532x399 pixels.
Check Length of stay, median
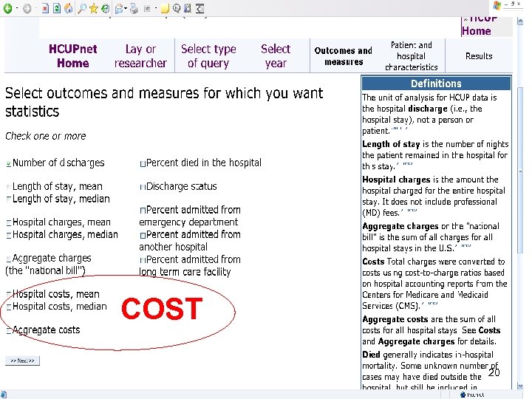click(x=8, y=199)
